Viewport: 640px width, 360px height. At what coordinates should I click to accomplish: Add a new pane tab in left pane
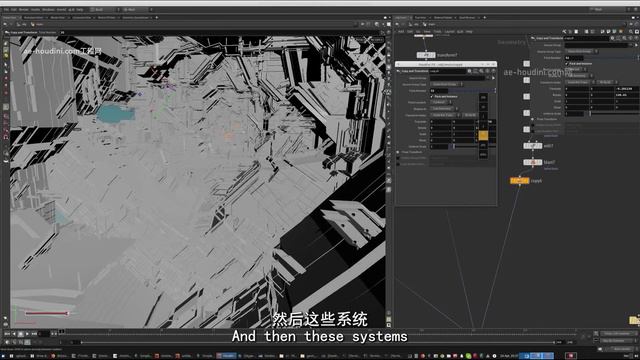pyautogui.click(x=157, y=18)
